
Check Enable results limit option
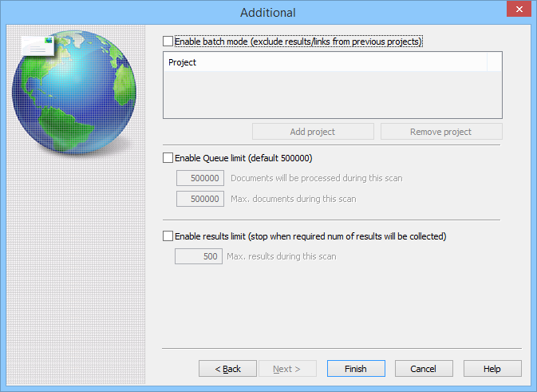click(168, 236)
